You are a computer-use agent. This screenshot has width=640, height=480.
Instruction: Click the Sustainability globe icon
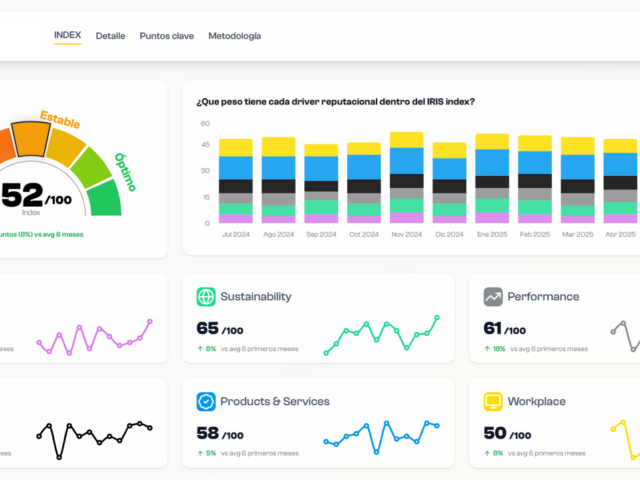[206, 297]
